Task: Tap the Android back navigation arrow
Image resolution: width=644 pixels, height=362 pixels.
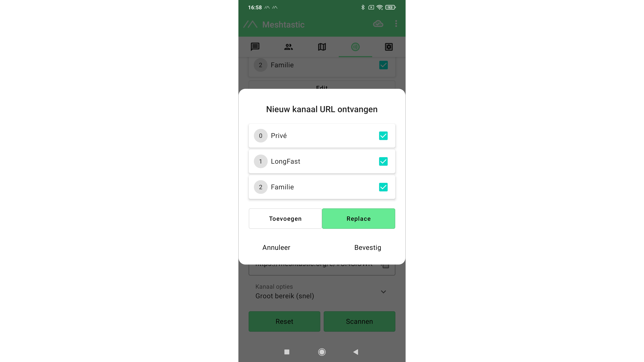Action: 355,352
